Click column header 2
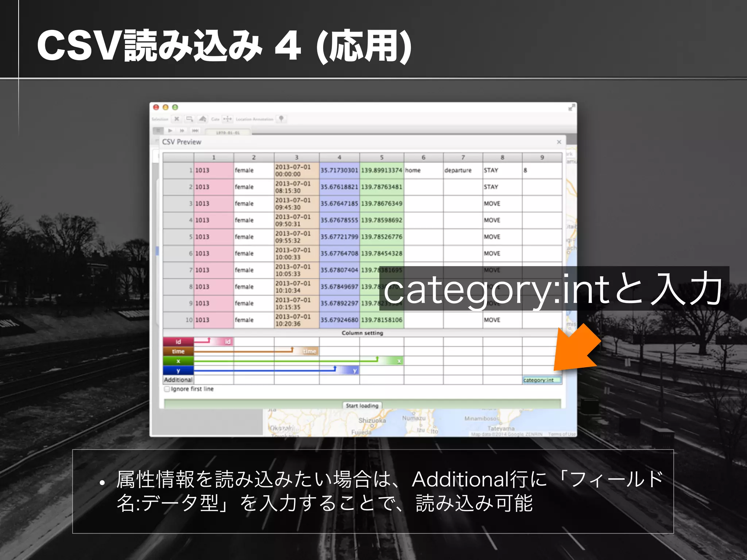Screen dimensions: 747x560 point(254,157)
